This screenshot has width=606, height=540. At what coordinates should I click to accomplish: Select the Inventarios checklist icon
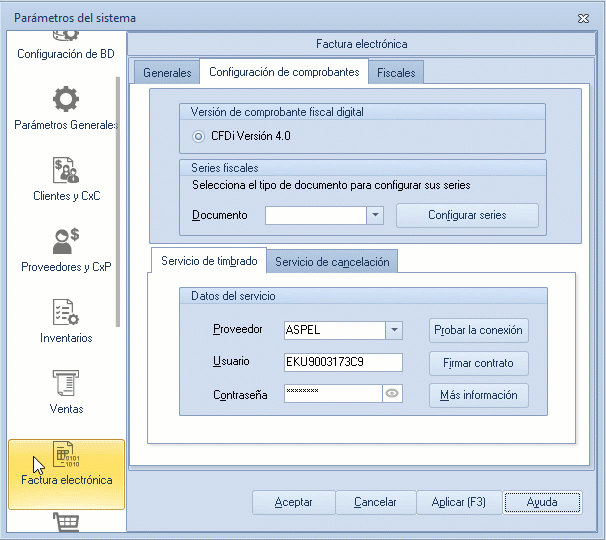(x=66, y=312)
